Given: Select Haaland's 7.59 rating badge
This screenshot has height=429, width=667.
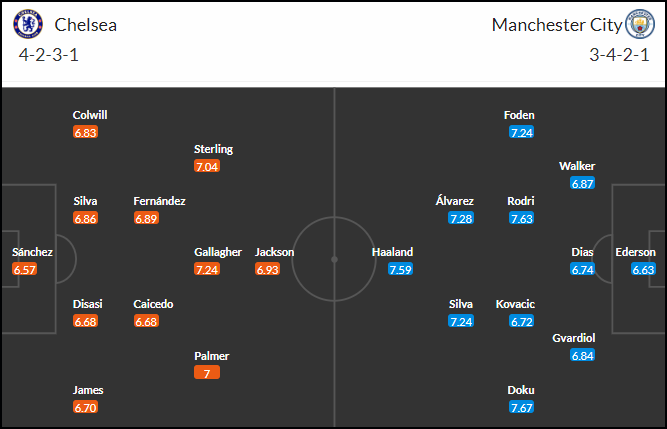Looking at the screenshot, I should point(400,269).
